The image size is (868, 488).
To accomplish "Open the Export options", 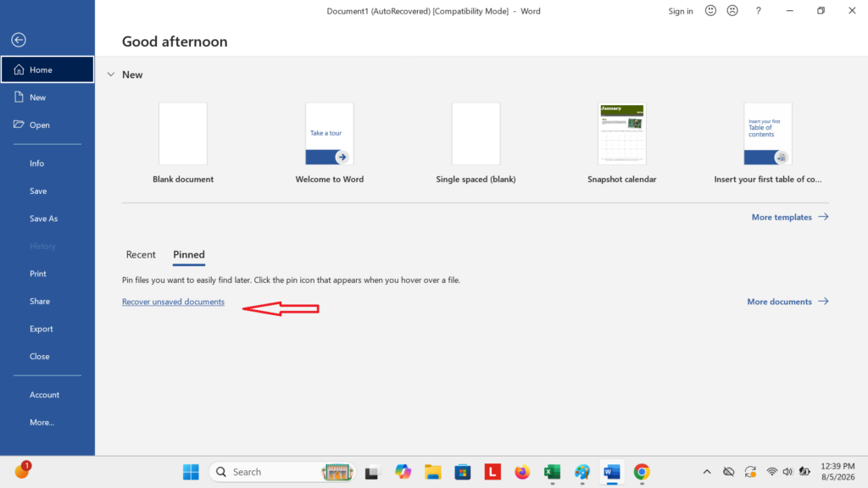I will pos(42,330).
